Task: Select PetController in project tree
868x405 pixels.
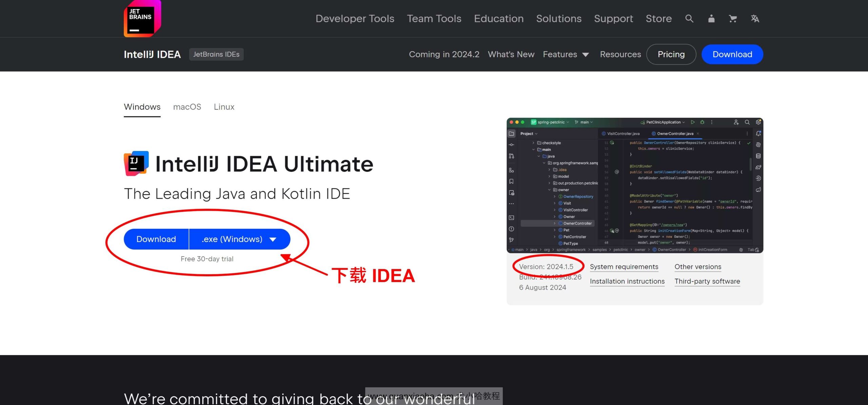Action: (572, 237)
